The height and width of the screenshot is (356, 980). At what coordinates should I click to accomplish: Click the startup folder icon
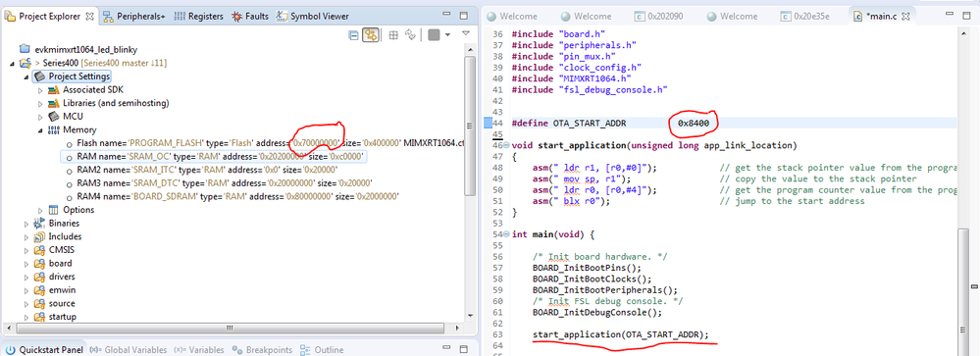[39, 317]
